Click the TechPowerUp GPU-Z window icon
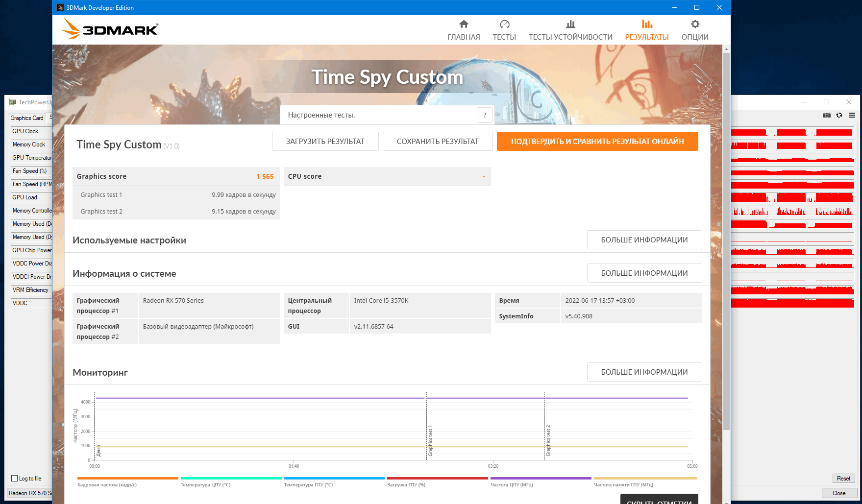This screenshot has width=862, height=504. (12, 102)
